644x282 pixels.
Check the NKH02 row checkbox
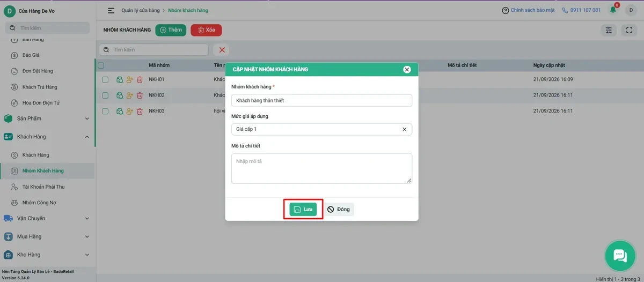[x=105, y=95]
